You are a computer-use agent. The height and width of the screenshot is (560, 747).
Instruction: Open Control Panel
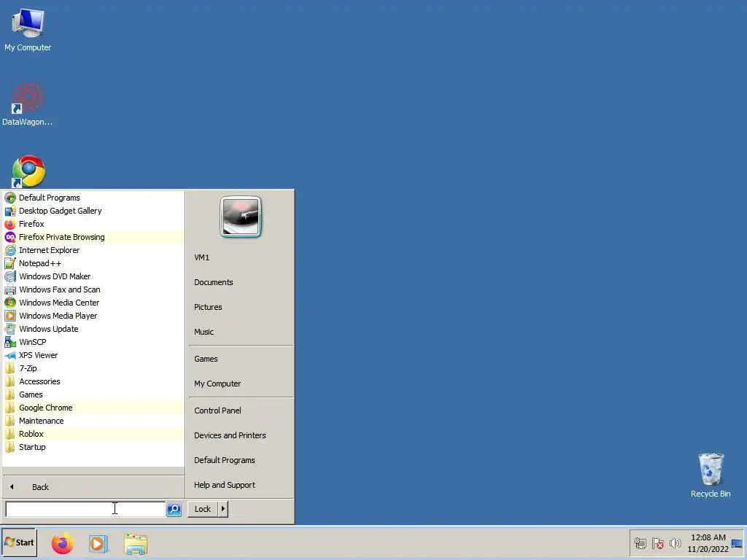pyautogui.click(x=217, y=411)
